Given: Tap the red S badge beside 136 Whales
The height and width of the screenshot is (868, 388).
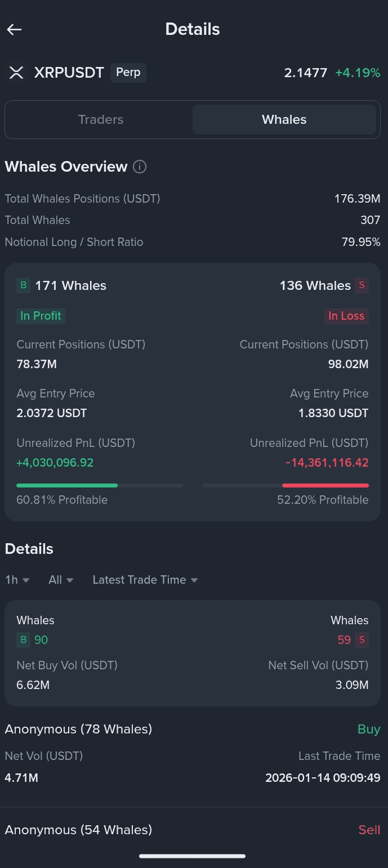Looking at the screenshot, I should coord(362,285).
